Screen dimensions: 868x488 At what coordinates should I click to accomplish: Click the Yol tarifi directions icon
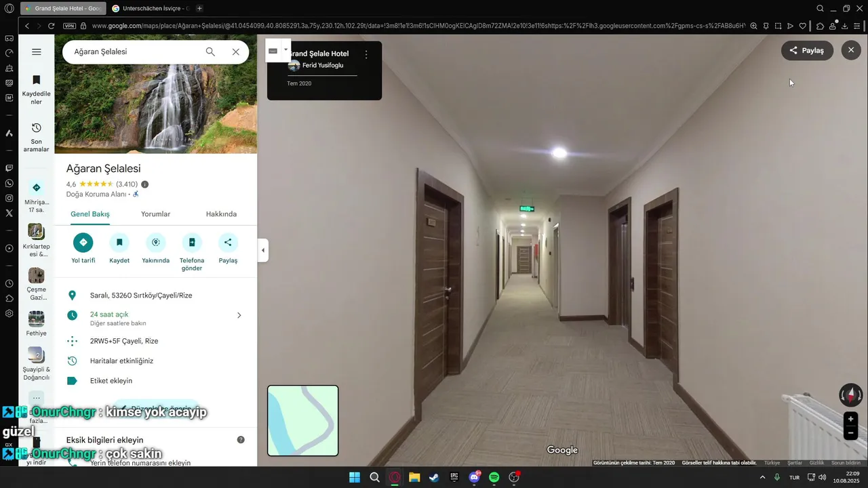click(x=83, y=243)
